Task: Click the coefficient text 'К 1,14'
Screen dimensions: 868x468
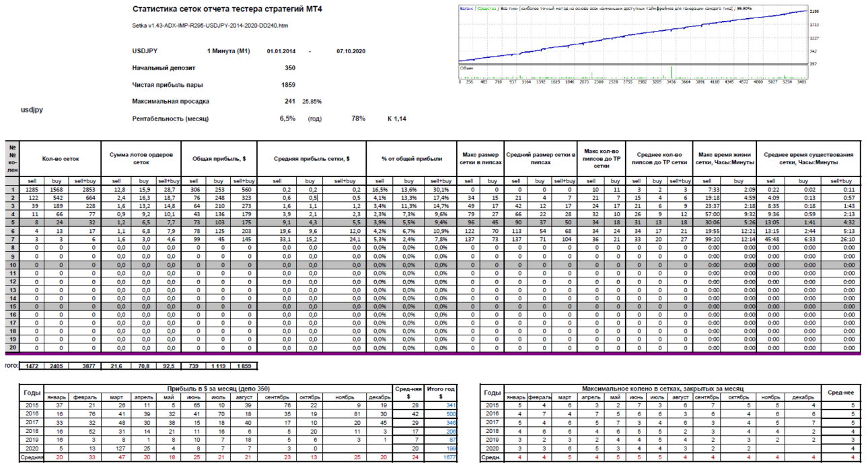Action: point(397,119)
